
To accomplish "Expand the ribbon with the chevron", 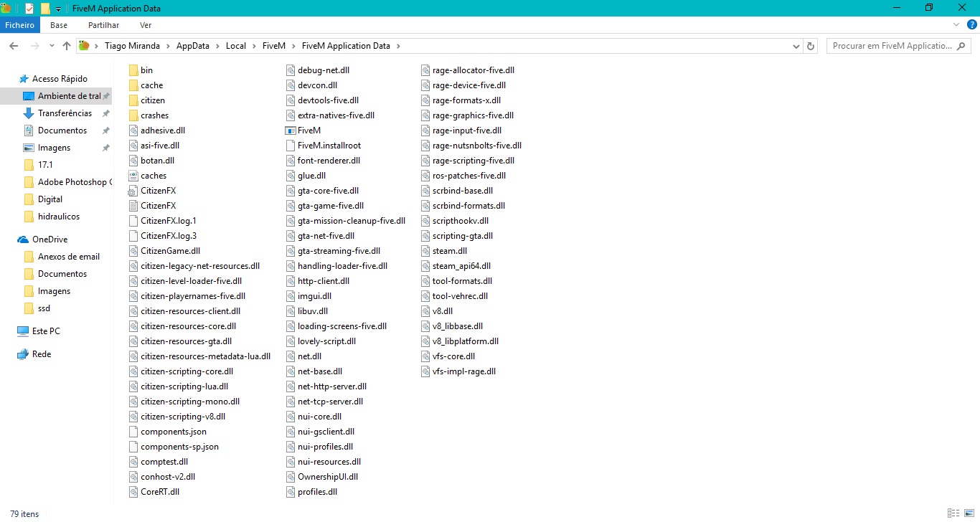I will (x=956, y=24).
